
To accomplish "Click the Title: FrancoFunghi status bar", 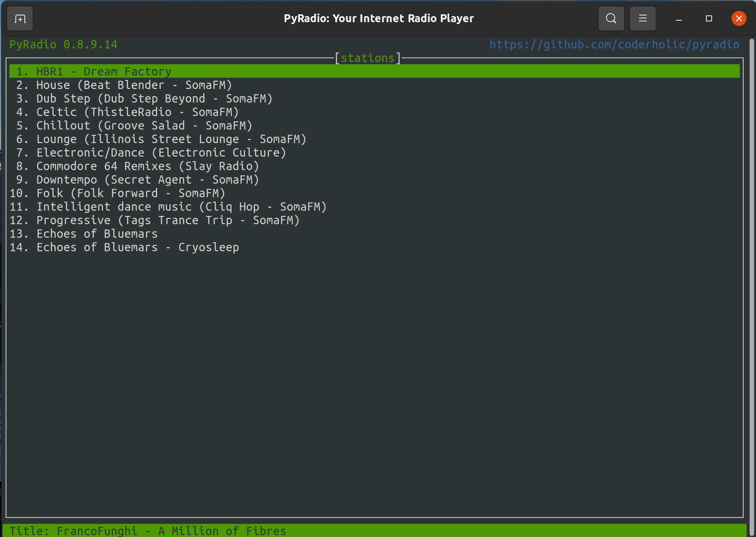I will (375, 531).
